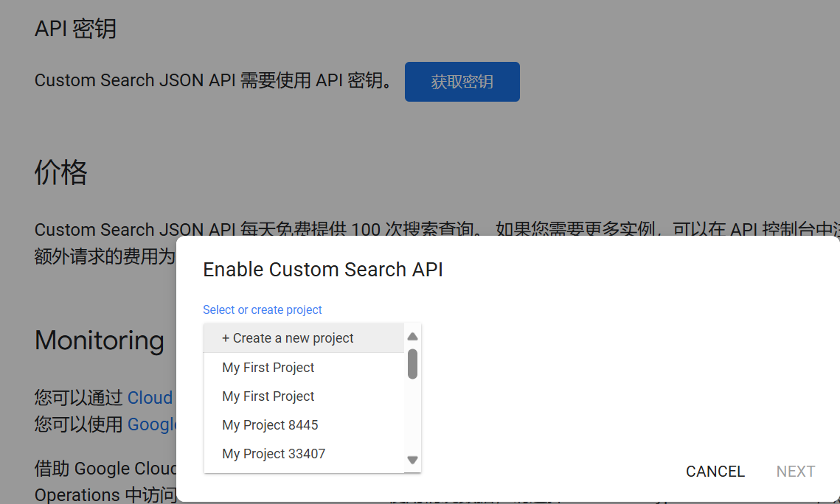Open the Cloud link in Monitoring section
The width and height of the screenshot is (840, 504).
click(150, 397)
